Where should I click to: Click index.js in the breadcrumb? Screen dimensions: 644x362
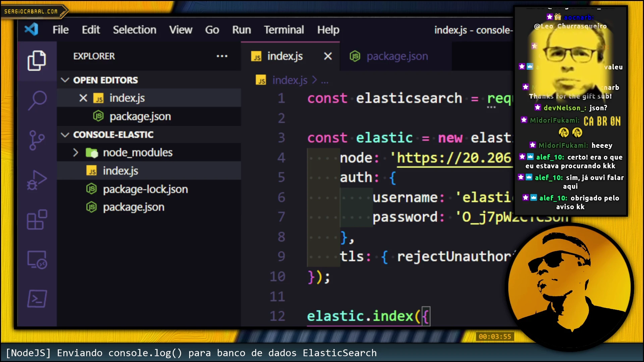click(x=290, y=80)
